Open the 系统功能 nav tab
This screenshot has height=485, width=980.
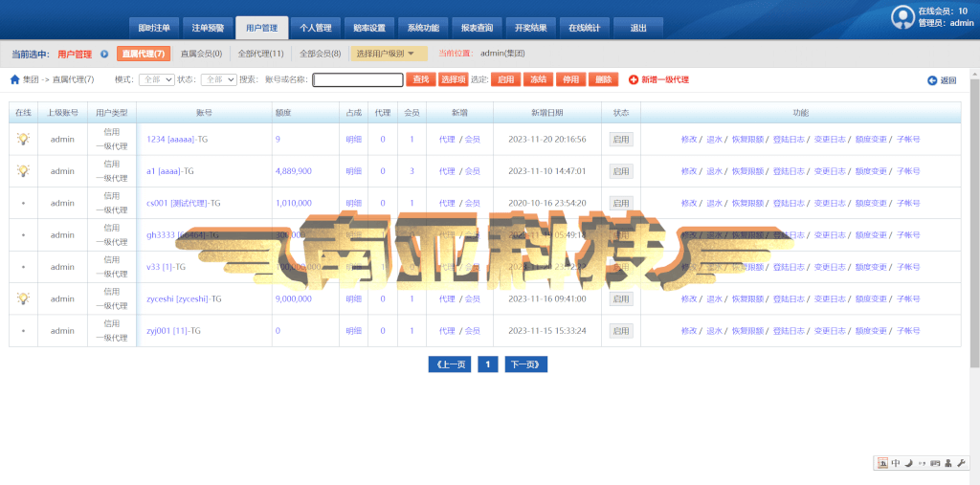coord(423,28)
